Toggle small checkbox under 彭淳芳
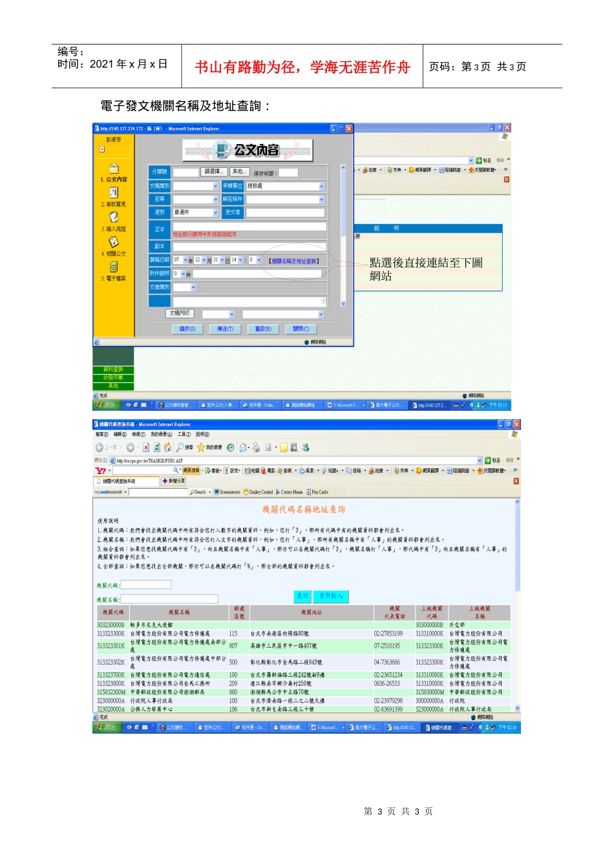This screenshot has width=614, height=868. 102,149
